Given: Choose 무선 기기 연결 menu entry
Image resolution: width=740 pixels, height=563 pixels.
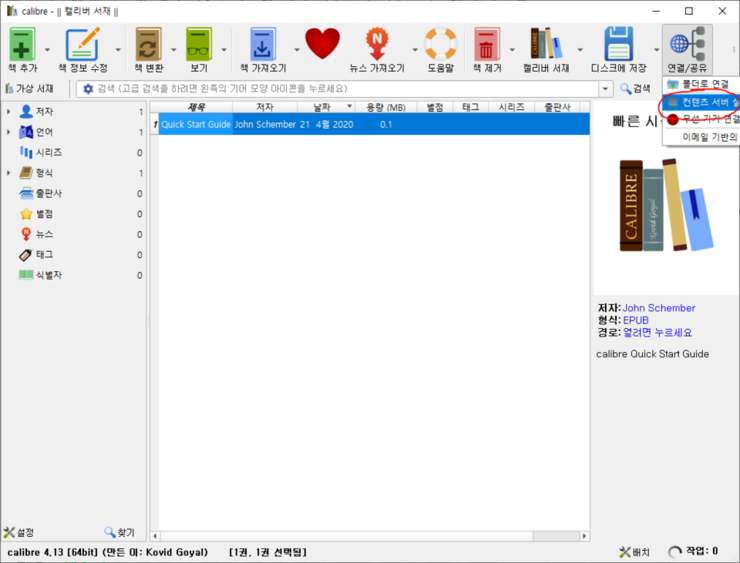Looking at the screenshot, I should (x=701, y=119).
